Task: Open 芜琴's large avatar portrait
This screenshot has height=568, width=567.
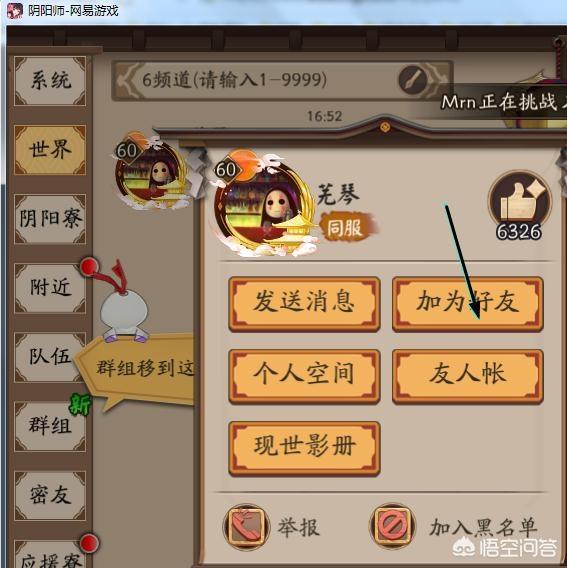Action: tap(263, 208)
